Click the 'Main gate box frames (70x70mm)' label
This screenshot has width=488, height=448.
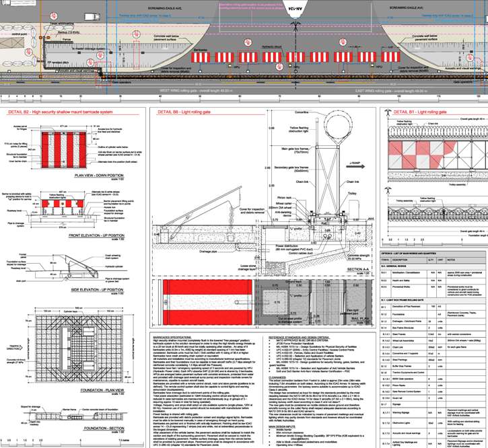295,151
